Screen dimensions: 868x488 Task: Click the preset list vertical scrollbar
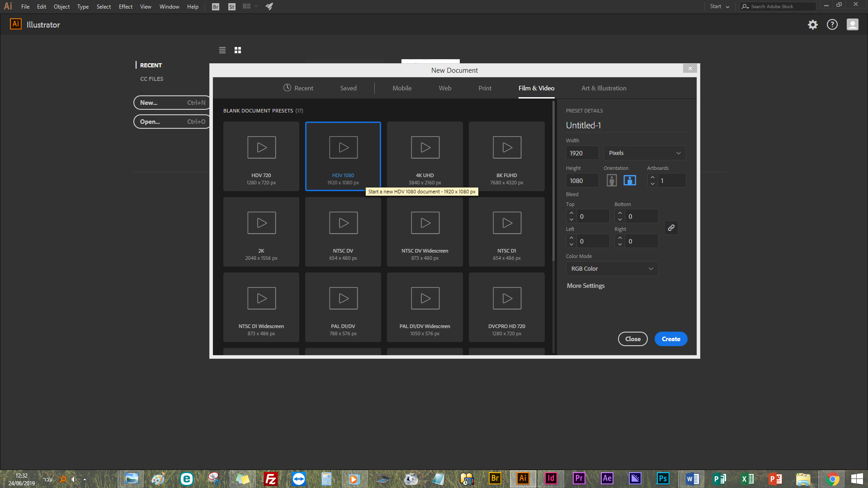coord(553,181)
